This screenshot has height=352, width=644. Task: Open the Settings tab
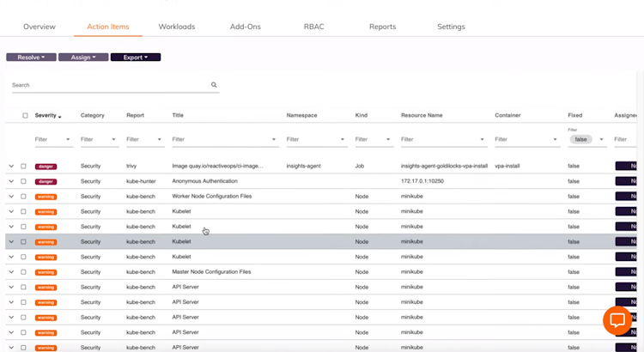coord(451,27)
